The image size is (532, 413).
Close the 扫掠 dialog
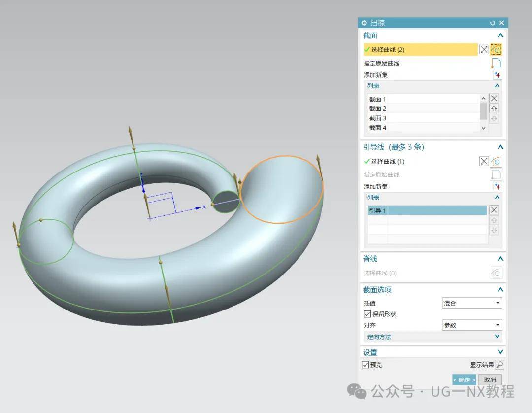coord(502,23)
